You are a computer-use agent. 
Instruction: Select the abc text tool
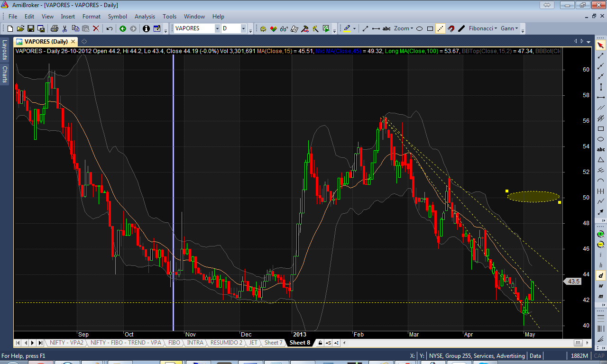(x=386, y=28)
